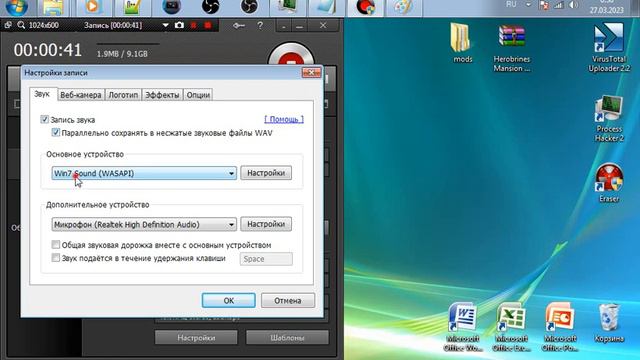Select the Eraser desktop shortcut
640x360 pixels.
pos(609,183)
